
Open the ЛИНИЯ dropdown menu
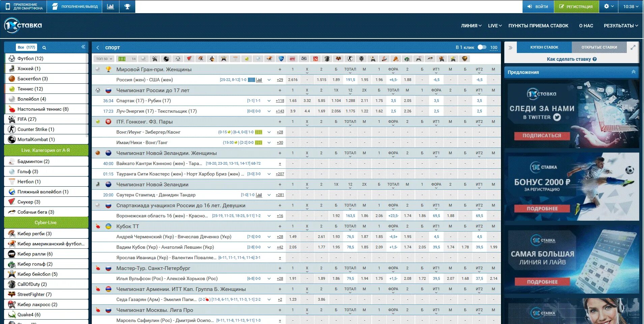point(471,26)
